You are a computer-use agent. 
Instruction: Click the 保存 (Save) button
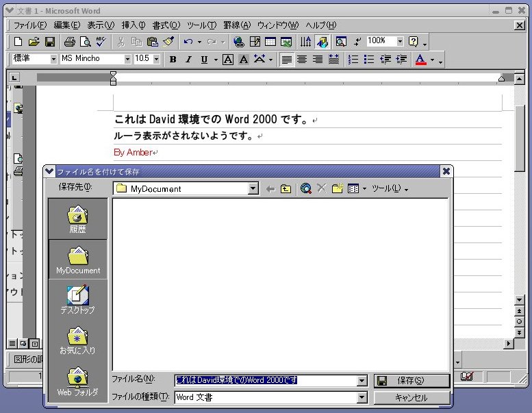coord(411,380)
